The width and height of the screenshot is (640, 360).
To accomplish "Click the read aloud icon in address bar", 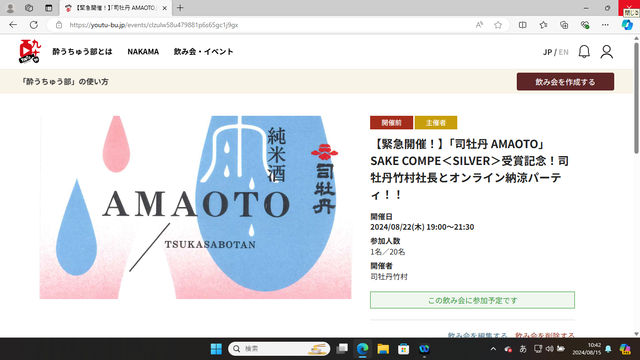I will (x=479, y=25).
